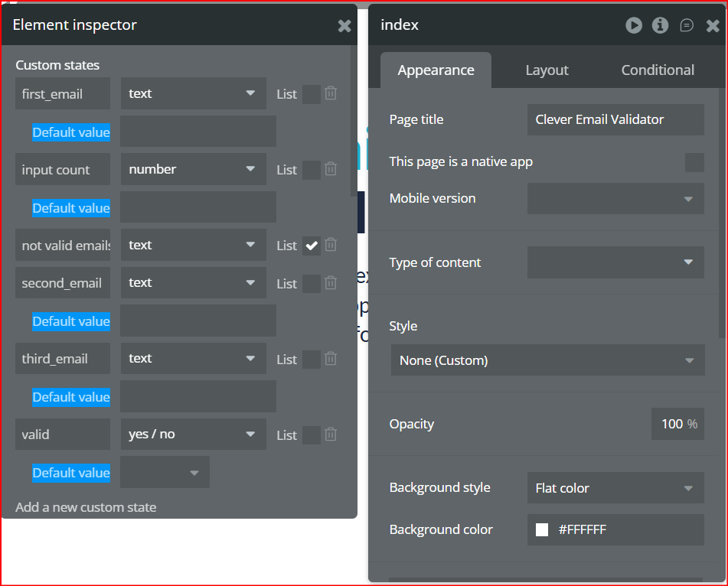Open number type dropdown for input count
This screenshot has width=728, height=586.
(x=194, y=169)
